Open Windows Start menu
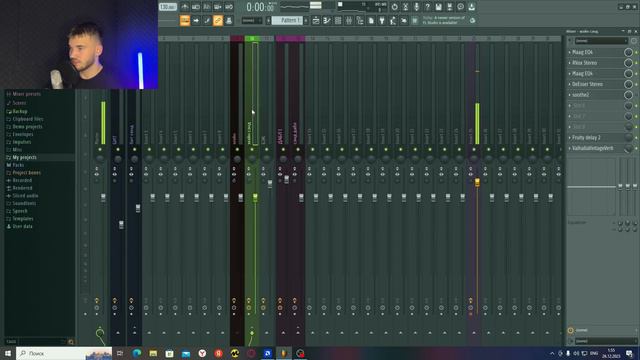The height and width of the screenshot is (360, 640). (x=8, y=353)
